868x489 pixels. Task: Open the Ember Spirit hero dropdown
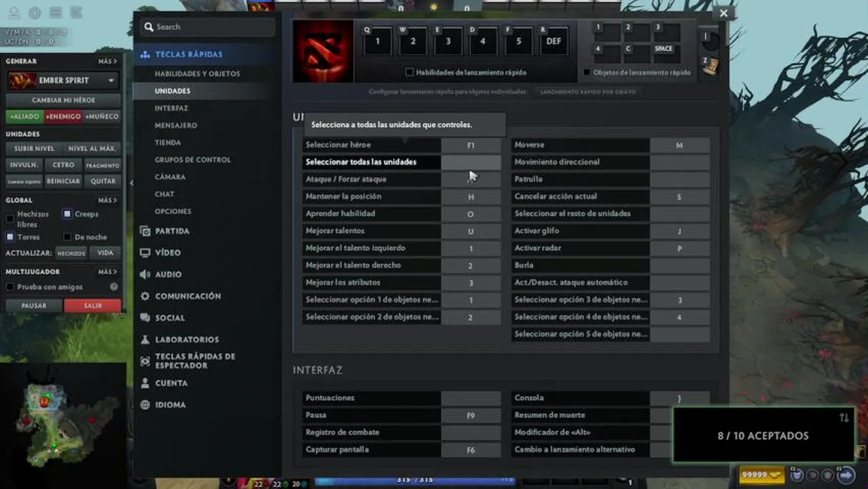coord(111,80)
